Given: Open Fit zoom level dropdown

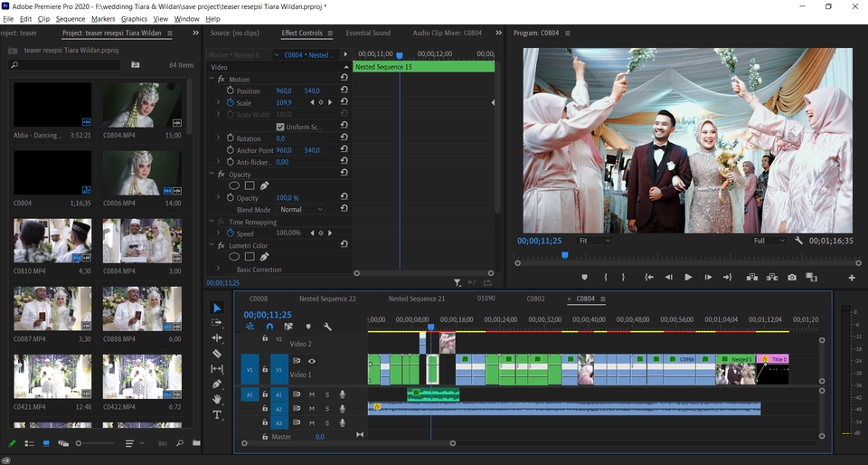Looking at the screenshot, I should [595, 241].
